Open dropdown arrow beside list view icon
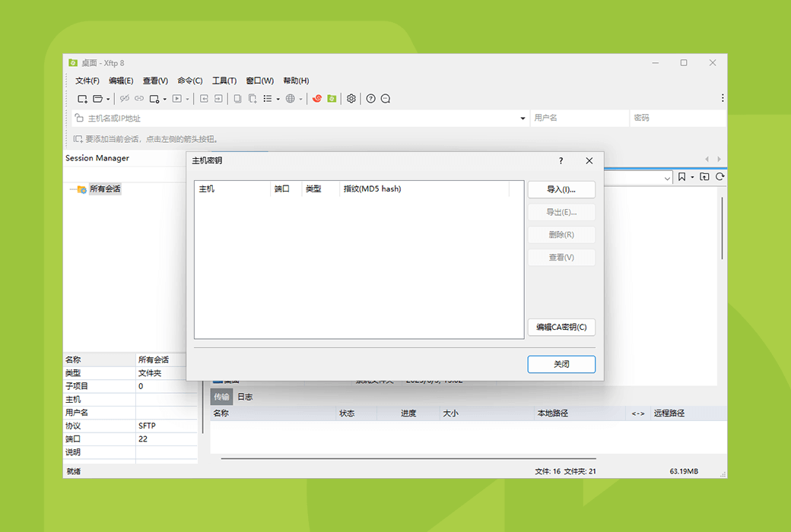Screen dimensions: 791x532 [x=278, y=100]
